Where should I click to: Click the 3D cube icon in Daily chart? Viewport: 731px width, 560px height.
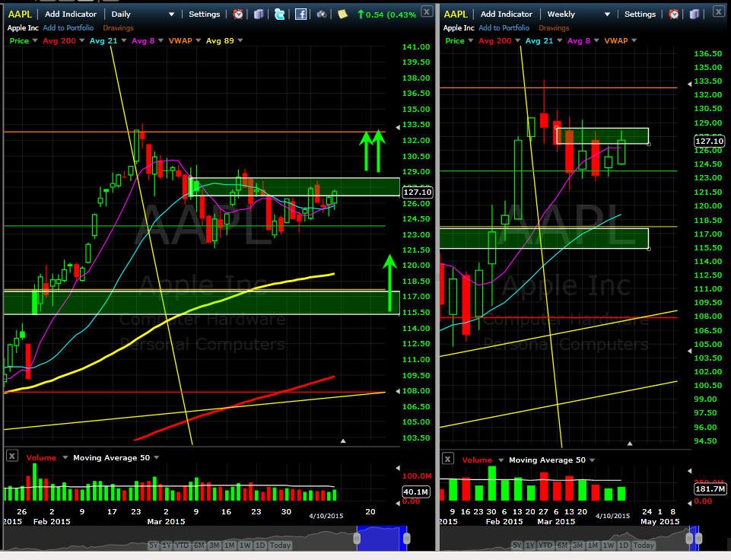pyautogui.click(x=259, y=14)
